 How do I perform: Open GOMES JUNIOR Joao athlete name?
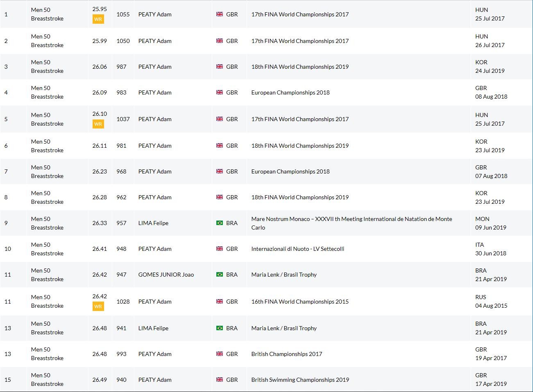tap(166, 275)
